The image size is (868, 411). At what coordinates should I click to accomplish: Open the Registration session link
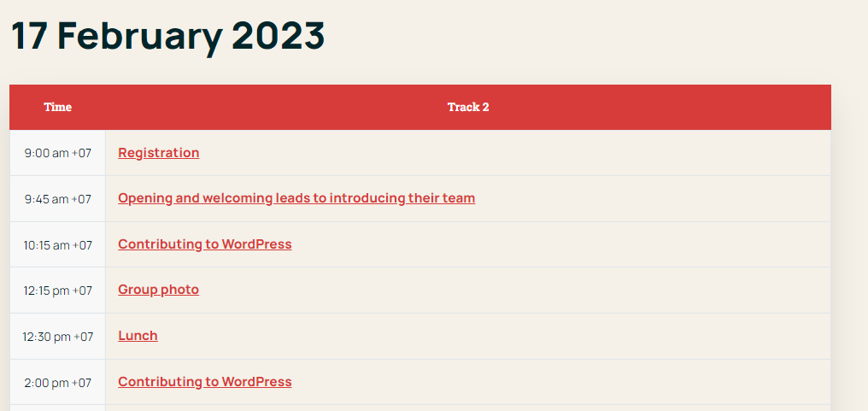pyautogui.click(x=158, y=153)
